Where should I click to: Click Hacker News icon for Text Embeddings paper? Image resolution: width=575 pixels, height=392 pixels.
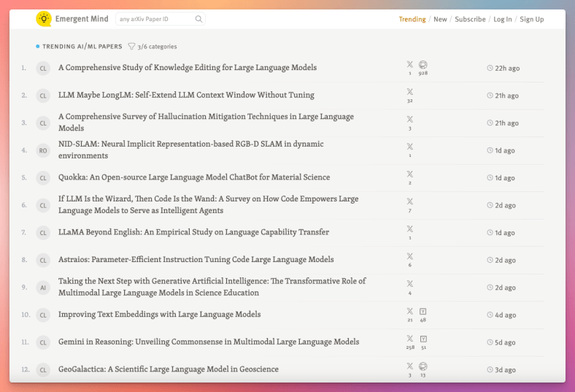(423, 311)
